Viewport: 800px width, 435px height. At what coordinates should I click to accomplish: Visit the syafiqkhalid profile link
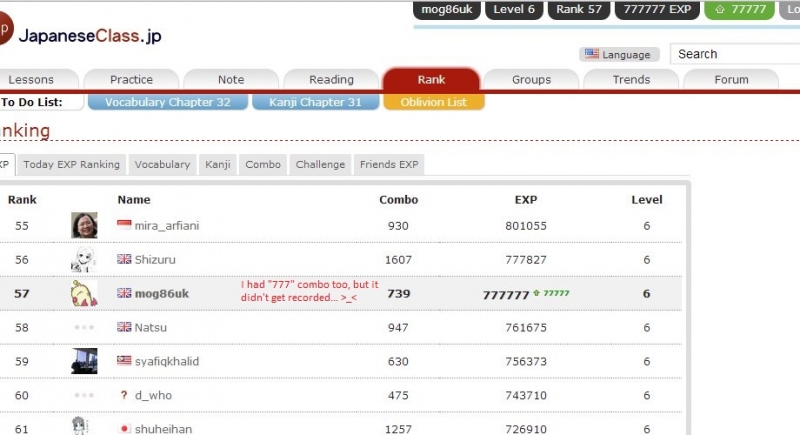click(x=168, y=361)
